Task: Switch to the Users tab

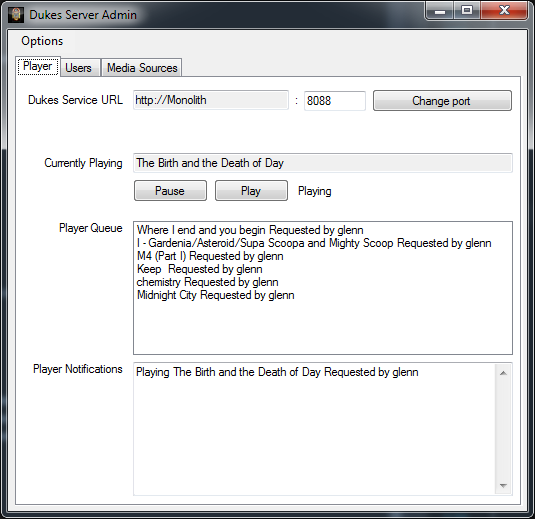Action: [x=78, y=68]
